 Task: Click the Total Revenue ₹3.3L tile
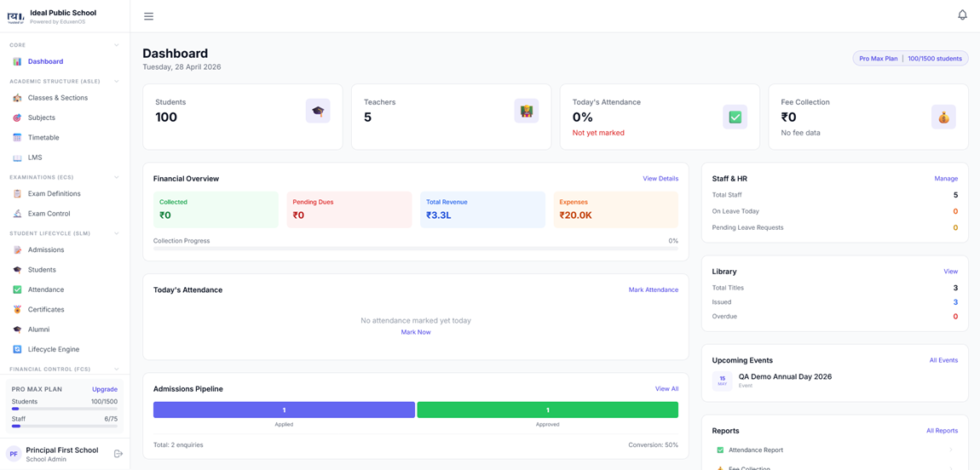click(482, 209)
